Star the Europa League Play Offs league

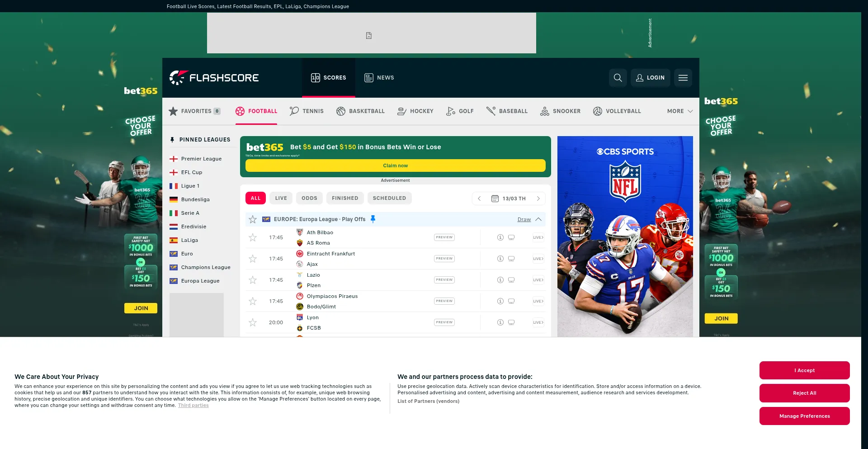(253, 219)
